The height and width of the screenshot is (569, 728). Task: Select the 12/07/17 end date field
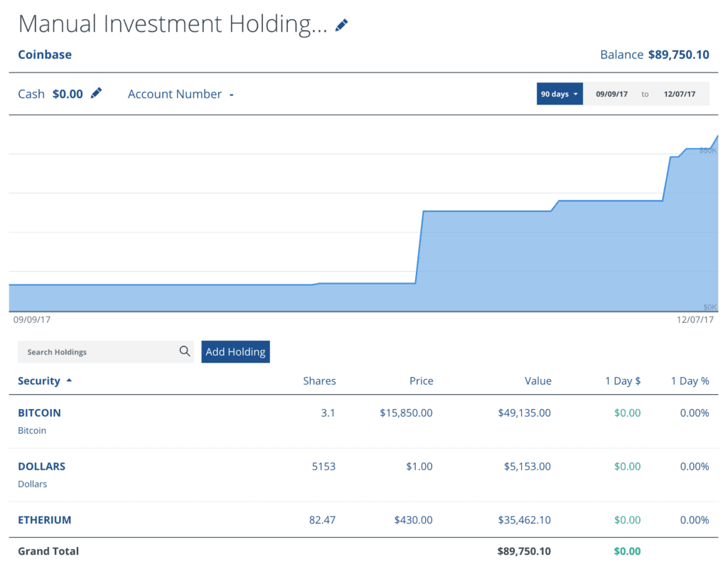[x=679, y=94]
